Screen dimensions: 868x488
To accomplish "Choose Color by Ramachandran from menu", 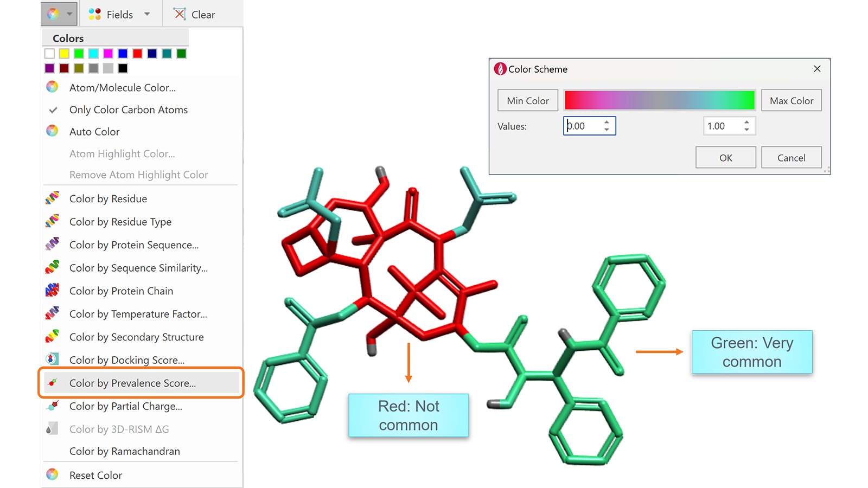I will pos(124,451).
